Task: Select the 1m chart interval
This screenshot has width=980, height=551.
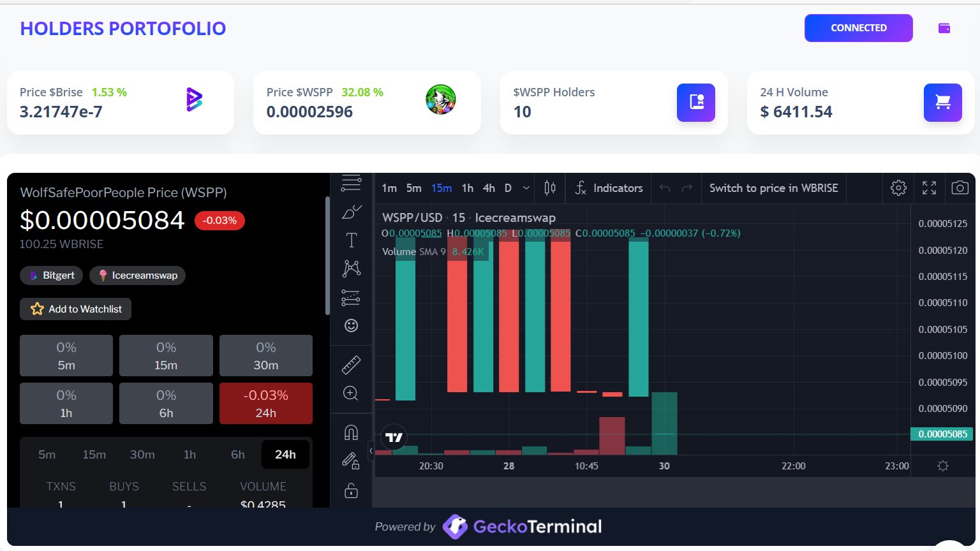Action: coord(389,188)
